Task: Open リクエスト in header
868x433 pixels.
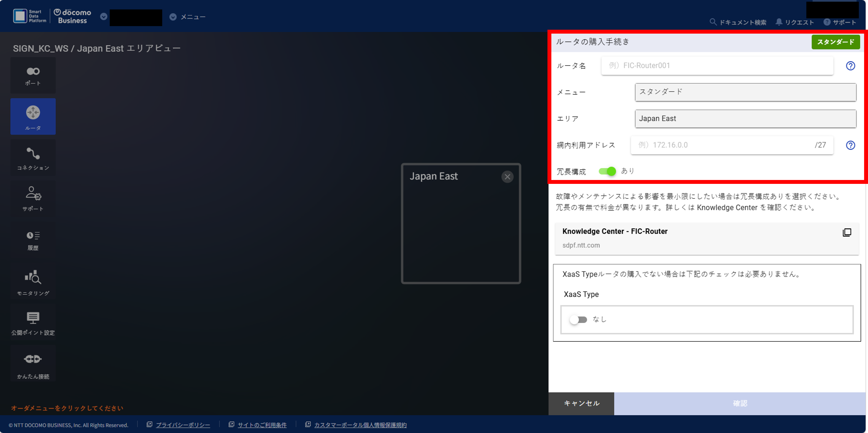Action: [795, 22]
